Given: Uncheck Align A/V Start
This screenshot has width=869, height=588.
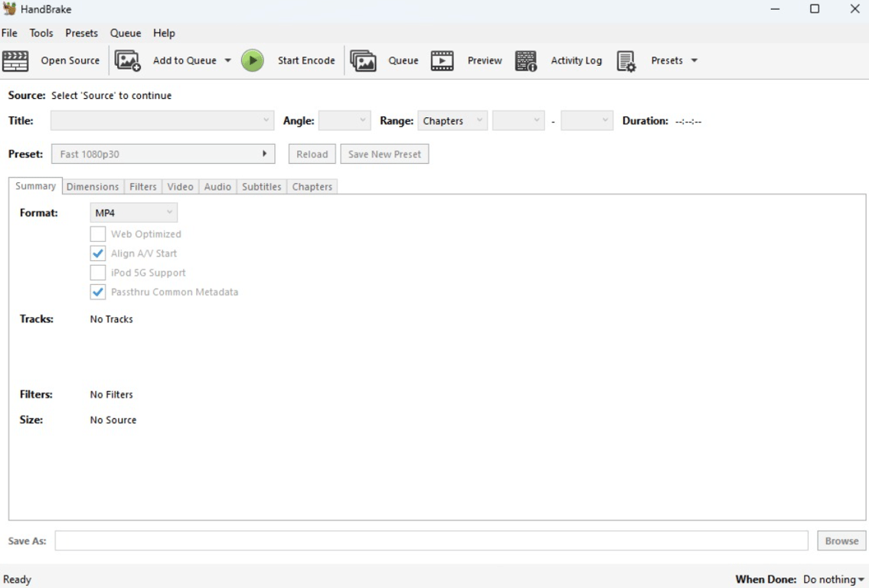Looking at the screenshot, I should click(98, 253).
